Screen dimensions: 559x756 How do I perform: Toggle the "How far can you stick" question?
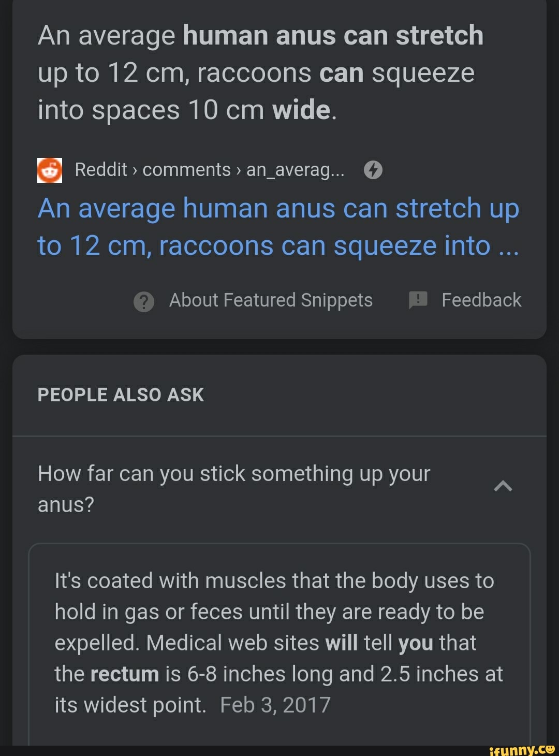(234, 488)
